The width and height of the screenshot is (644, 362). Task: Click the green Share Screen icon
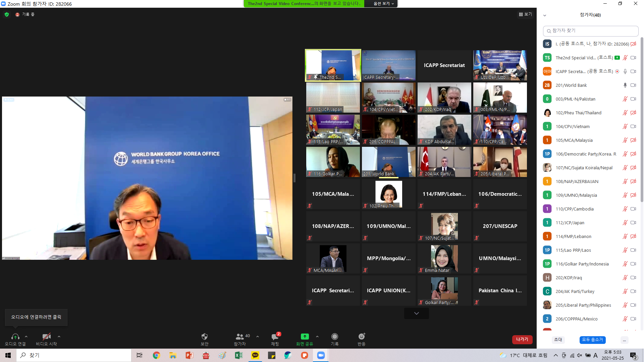pos(305,337)
